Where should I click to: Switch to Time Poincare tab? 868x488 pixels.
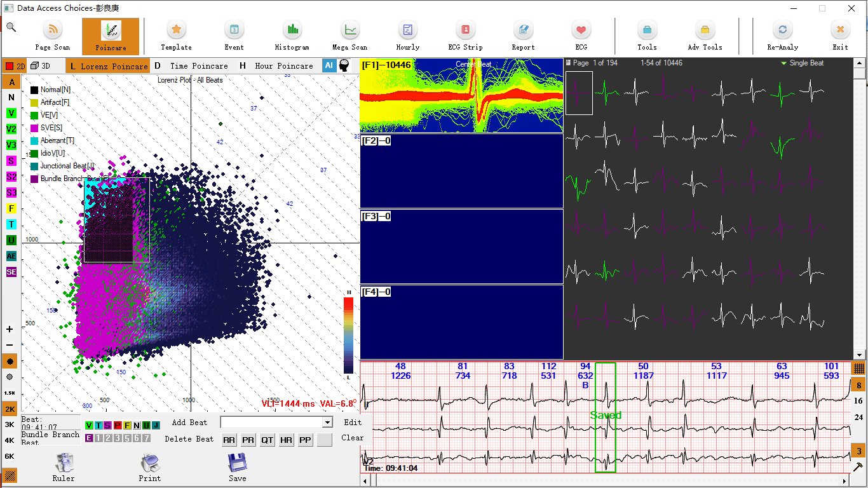pyautogui.click(x=191, y=66)
